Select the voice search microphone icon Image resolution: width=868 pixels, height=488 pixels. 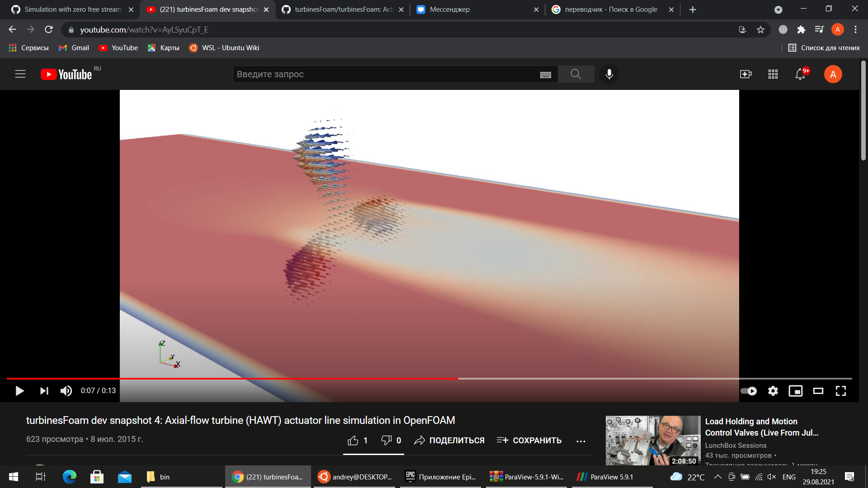click(609, 74)
